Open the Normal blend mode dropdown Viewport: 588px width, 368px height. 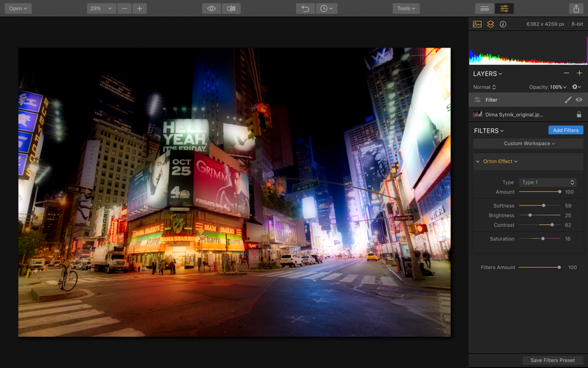tap(484, 87)
